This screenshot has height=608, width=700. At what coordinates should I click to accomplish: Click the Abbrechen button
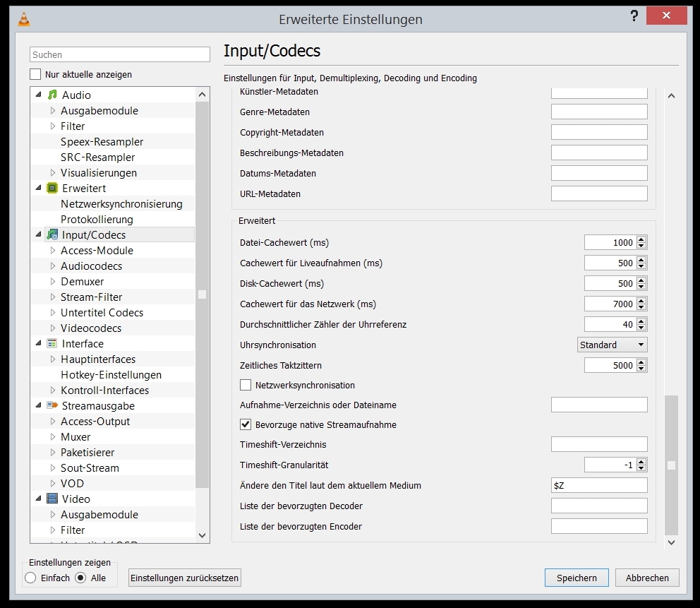pos(647,578)
